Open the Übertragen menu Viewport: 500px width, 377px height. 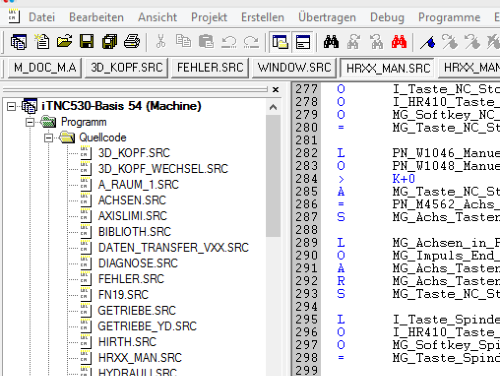coord(327,17)
